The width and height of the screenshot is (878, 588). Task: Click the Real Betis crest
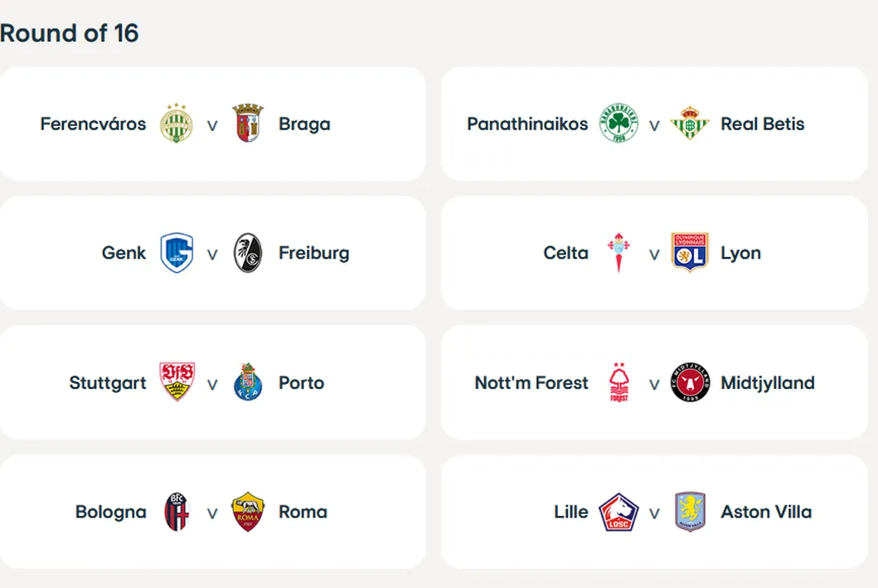[690, 123]
